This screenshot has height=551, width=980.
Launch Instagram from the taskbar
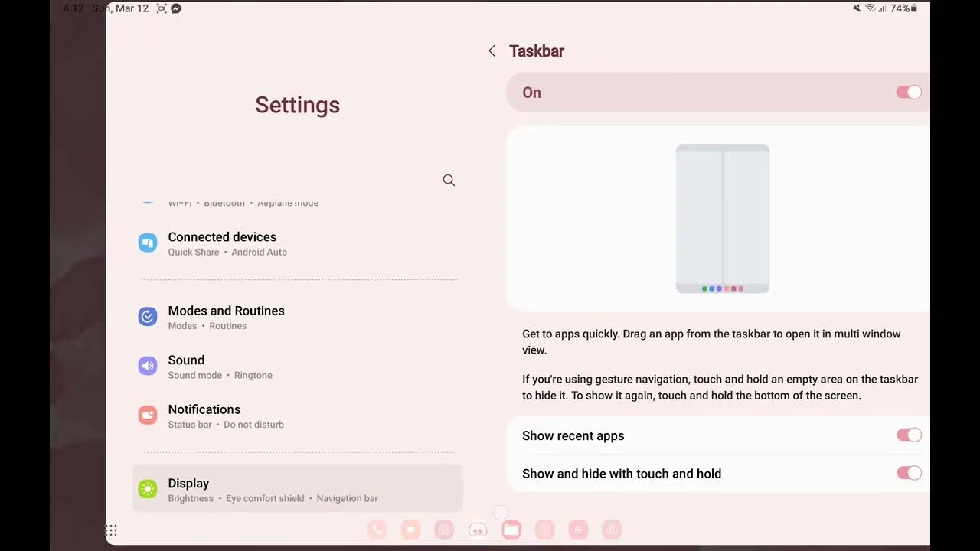[444, 530]
